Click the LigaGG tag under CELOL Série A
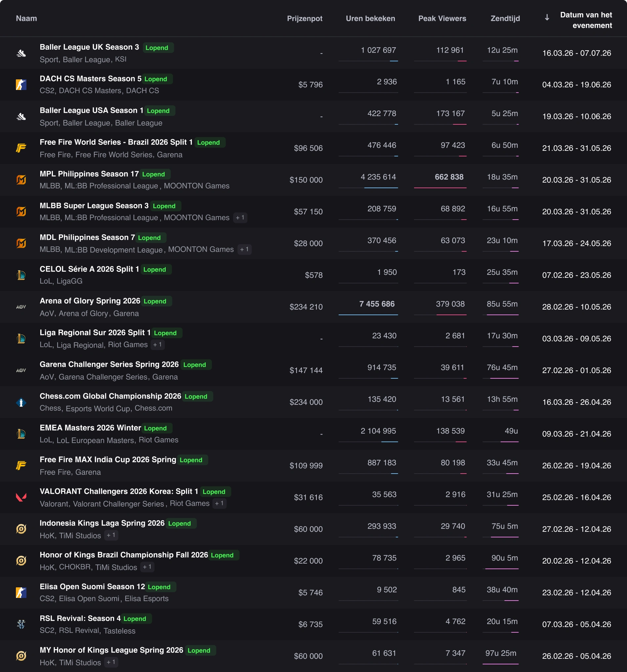The width and height of the screenshot is (627, 672). tap(69, 281)
